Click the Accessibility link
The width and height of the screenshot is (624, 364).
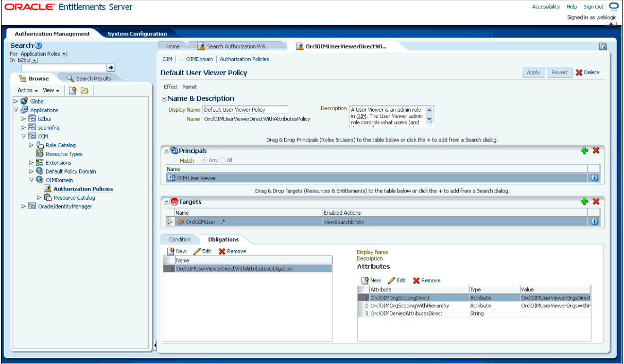(546, 7)
